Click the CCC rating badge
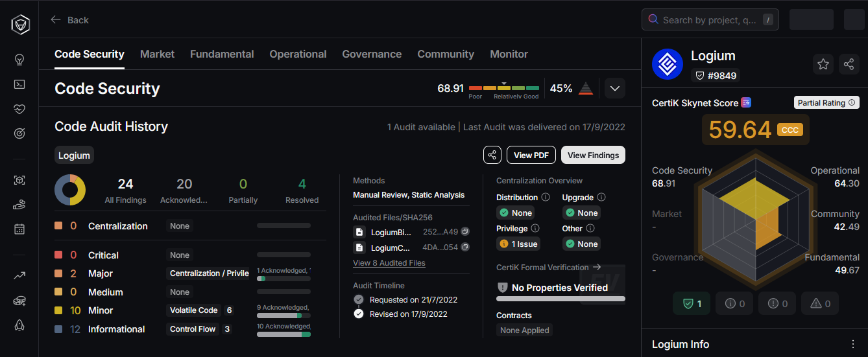Viewport: 868px width, 357px height. tap(790, 130)
